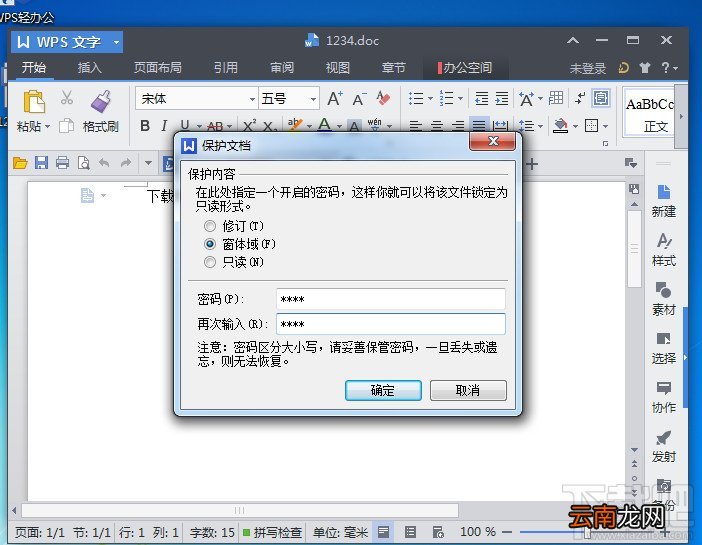702x545 pixels.
Task: Click the Clear formatting eraser icon
Action: (x=383, y=99)
